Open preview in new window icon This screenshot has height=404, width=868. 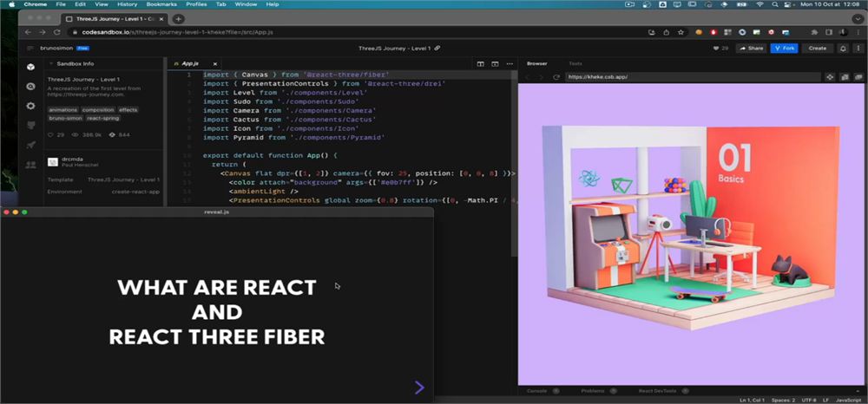[x=845, y=77]
